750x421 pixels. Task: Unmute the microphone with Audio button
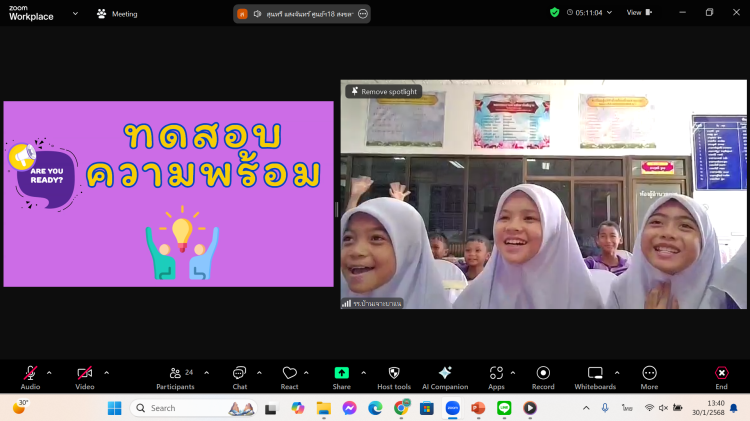click(30, 377)
